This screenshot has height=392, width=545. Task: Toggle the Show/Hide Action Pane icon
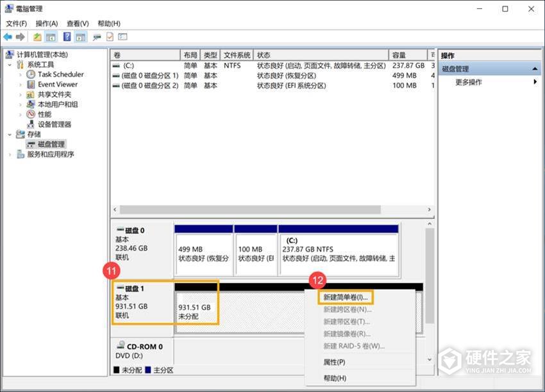[81, 37]
